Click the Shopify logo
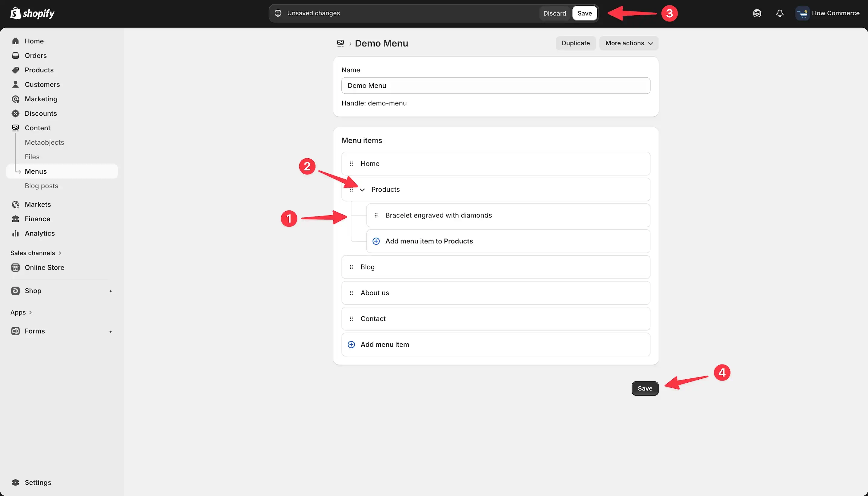Image resolution: width=868 pixels, height=496 pixels. pos(32,13)
